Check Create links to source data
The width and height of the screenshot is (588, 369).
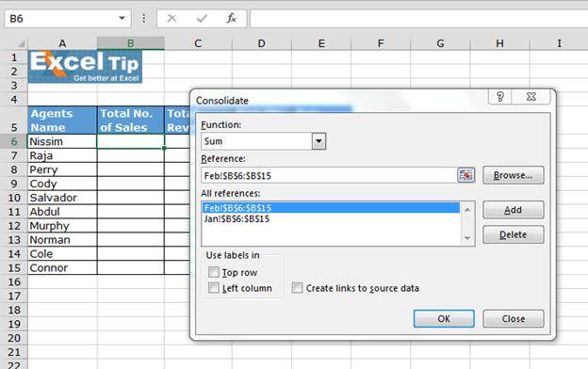click(x=298, y=288)
